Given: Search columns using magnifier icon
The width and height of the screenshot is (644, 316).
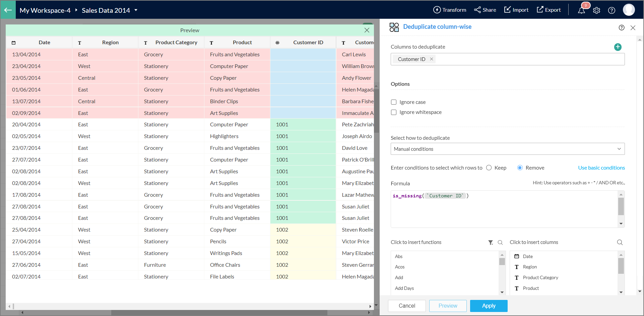Looking at the screenshot, I should point(620,242).
